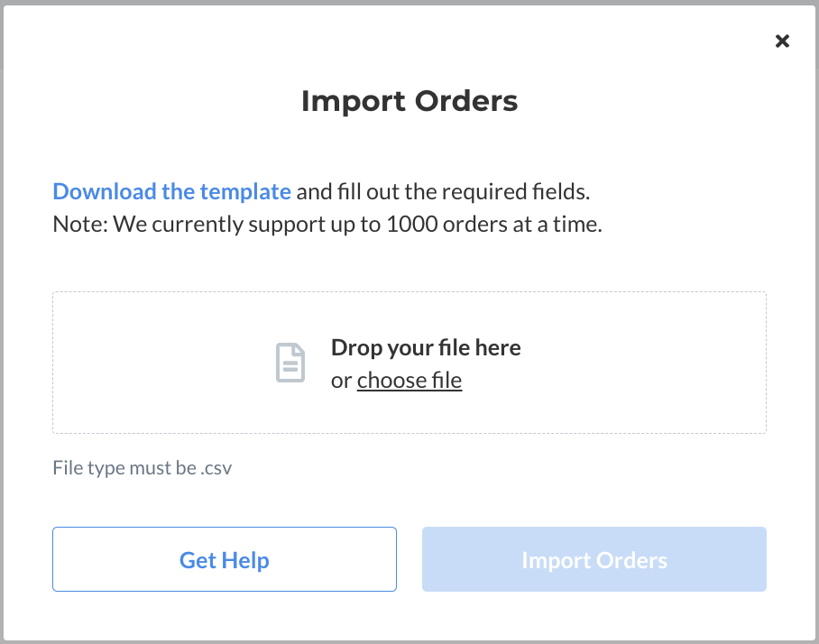The height and width of the screenshot is (644, 819).
Task: Select the close cross icon at top right
Action: (781, 41)
